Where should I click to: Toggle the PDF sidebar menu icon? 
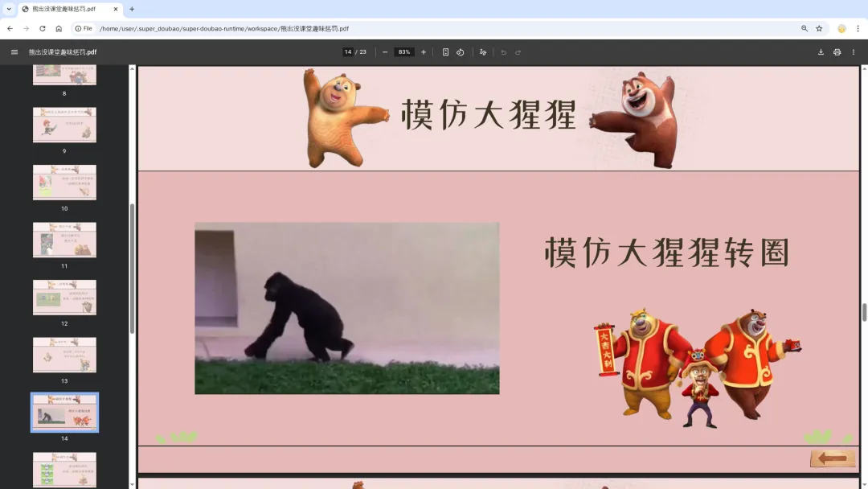pos(14,52)
